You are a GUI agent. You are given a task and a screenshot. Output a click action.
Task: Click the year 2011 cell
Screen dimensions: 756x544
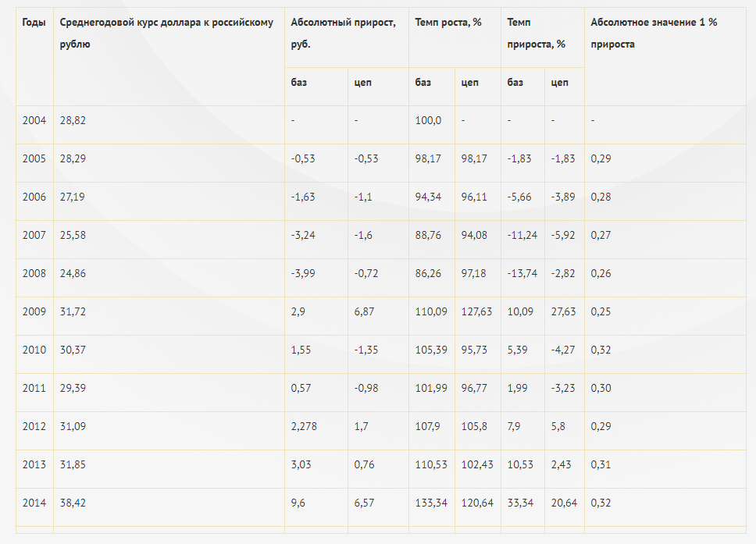tap(34, 389)
